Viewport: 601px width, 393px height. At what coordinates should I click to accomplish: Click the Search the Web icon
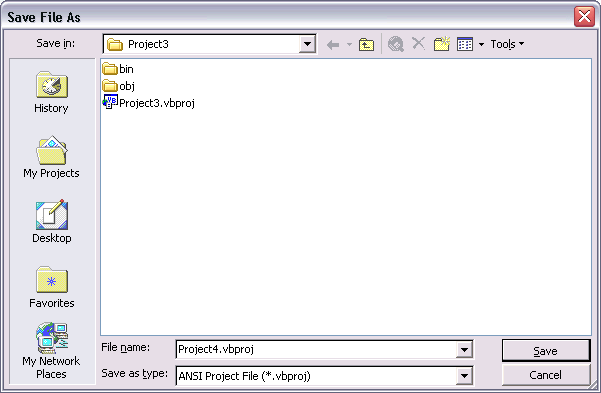(396, 44)
